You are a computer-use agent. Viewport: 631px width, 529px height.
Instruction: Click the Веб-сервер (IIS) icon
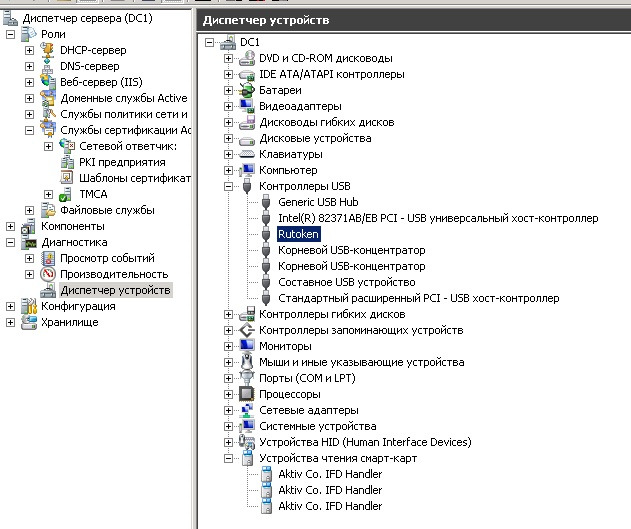[48, 82]
